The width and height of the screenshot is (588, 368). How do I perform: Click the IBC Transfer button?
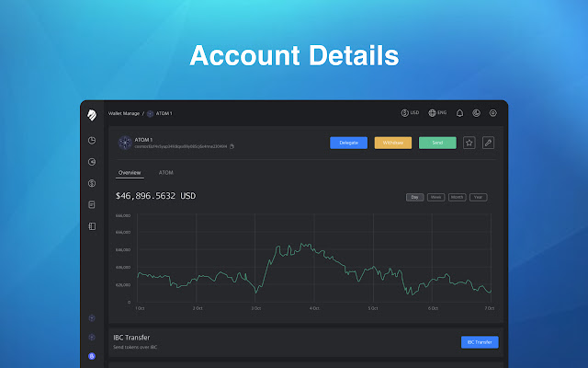[x=480, y=342]
